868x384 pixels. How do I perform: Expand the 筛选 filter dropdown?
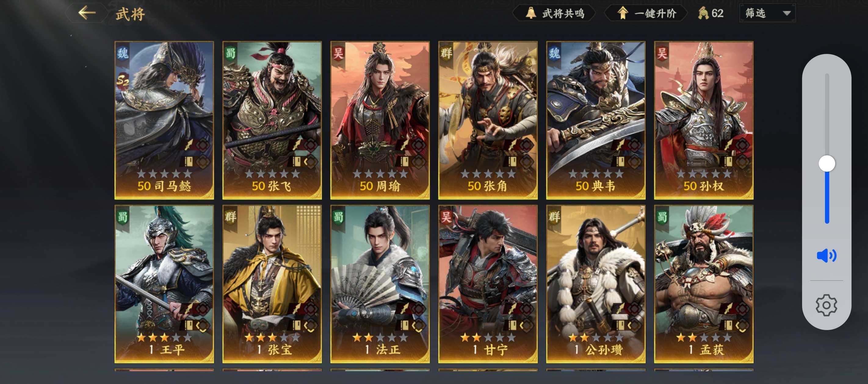pos(767,13)
